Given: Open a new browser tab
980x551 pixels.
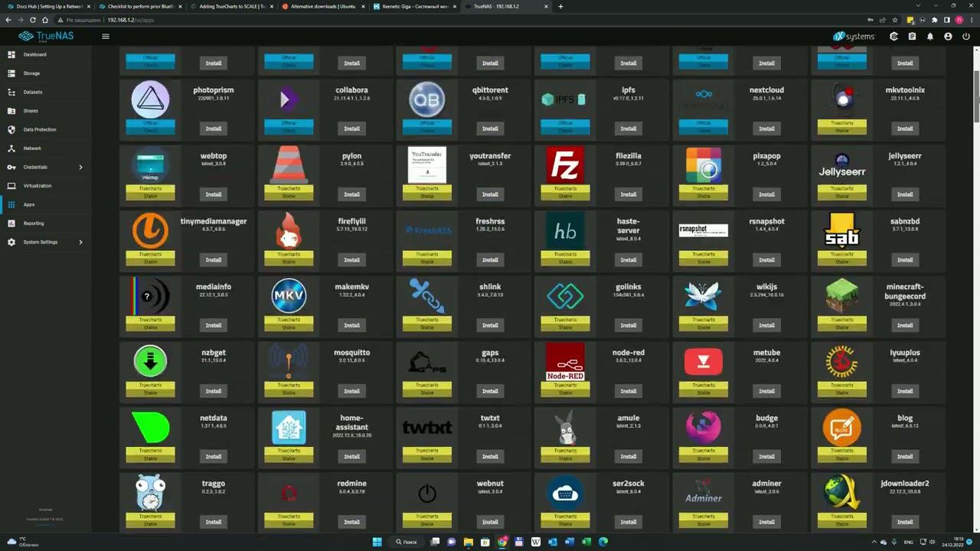Looking at the screenshot, I should point(560,6).
